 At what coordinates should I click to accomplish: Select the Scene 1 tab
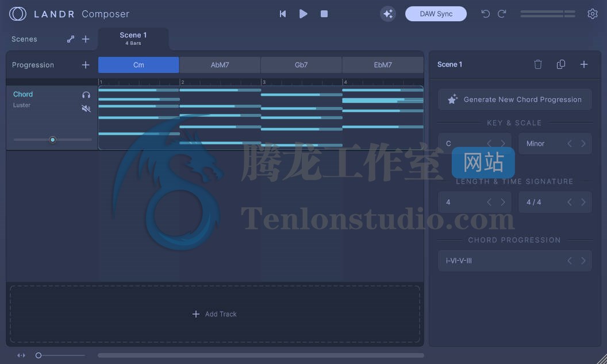(133, 38)
